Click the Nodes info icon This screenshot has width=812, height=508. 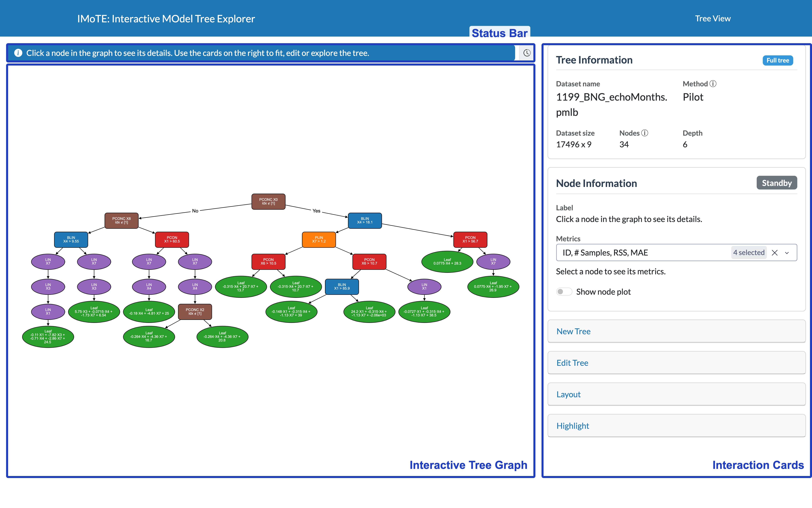point(645,133)
